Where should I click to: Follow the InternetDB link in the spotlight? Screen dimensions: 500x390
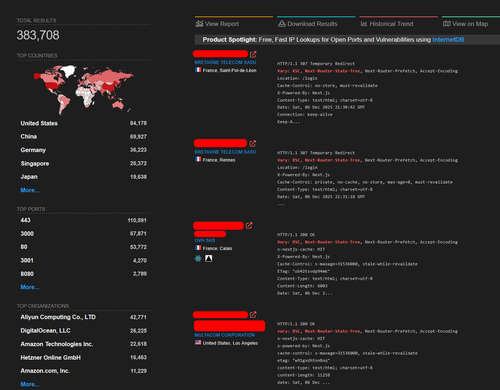[448, 40]
